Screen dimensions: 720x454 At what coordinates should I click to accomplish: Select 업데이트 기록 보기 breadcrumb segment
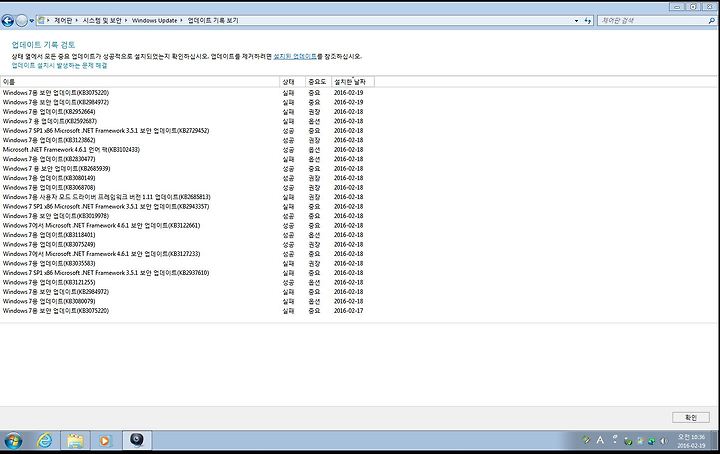point(213,21)
